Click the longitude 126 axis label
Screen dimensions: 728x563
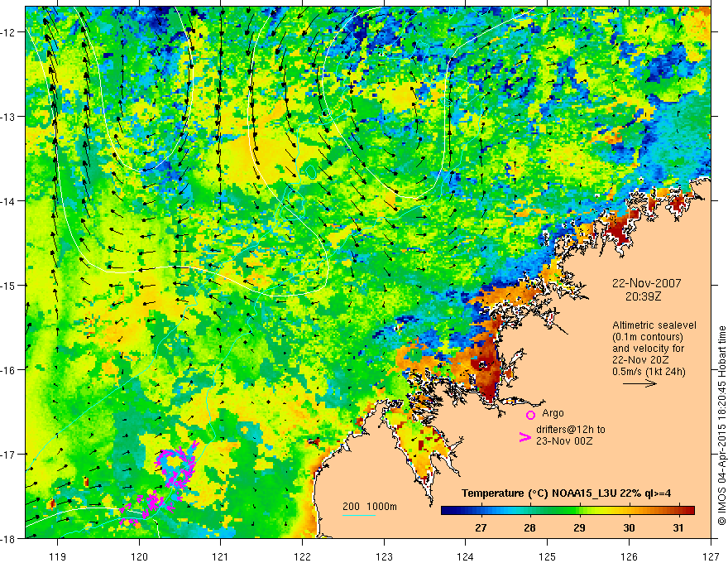(x=629, y=556)
